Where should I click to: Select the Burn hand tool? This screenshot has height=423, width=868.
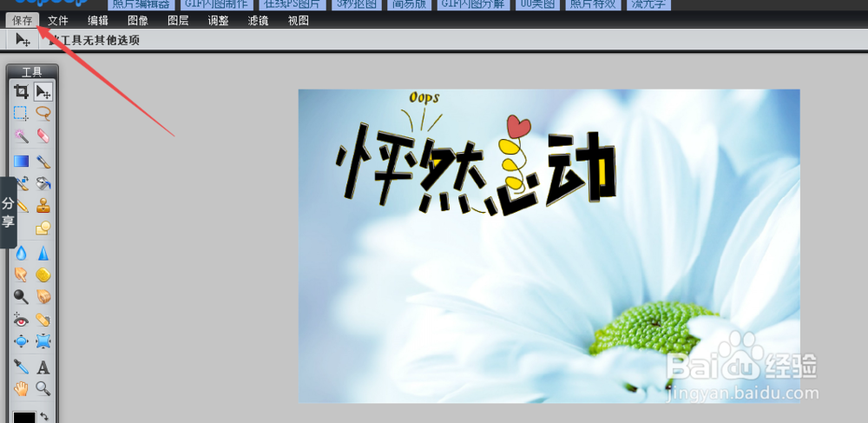pyautogui.click(x=43, y=297)
